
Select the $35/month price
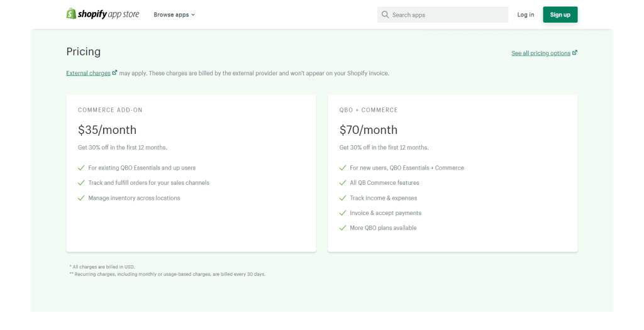[x=107, y=129]
